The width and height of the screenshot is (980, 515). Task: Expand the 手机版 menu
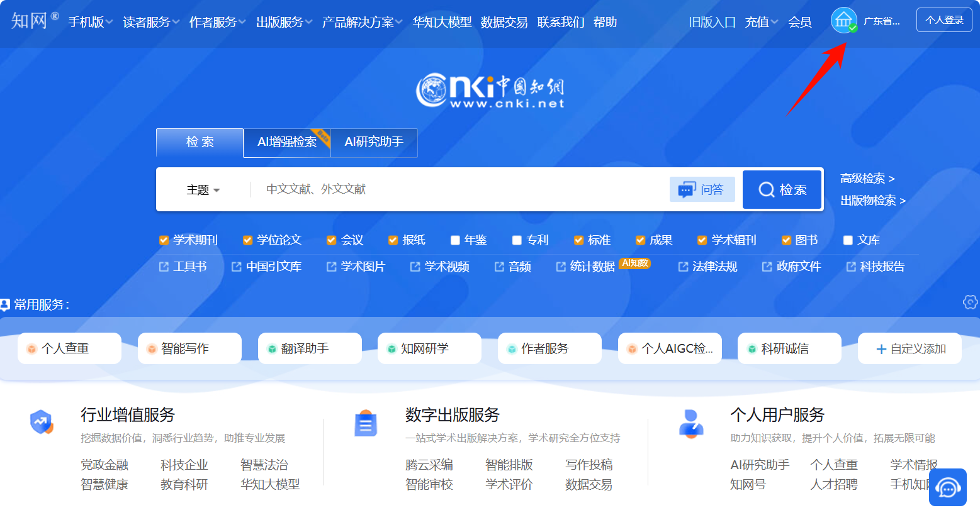(91, 22)
